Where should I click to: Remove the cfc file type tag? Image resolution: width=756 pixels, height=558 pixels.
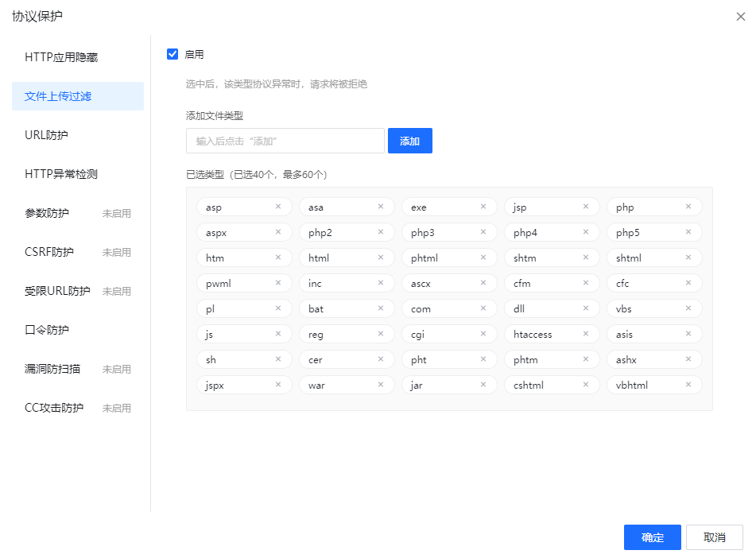tap(688, 283)
